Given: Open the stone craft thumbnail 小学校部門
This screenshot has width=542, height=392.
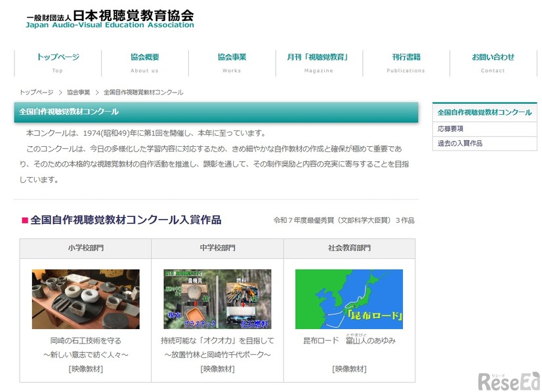Looking at the screenshot, I should pyautogui.click(x=86, y=299).
